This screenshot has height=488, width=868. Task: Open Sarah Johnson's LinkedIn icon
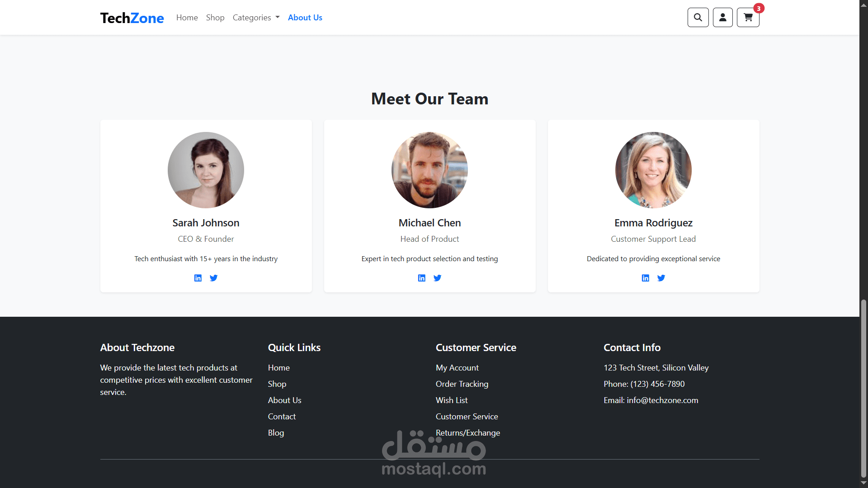pyautogui.click(x=198, y=278)
